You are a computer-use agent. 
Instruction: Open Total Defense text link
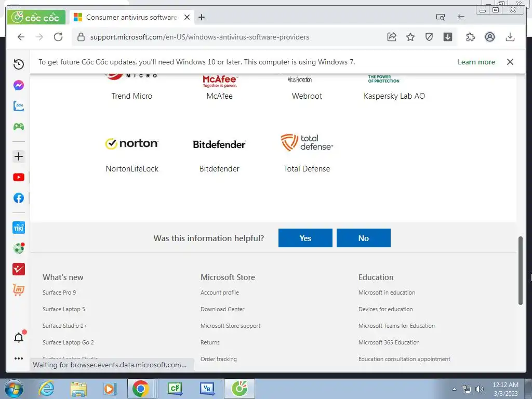(x=307, y=169)
